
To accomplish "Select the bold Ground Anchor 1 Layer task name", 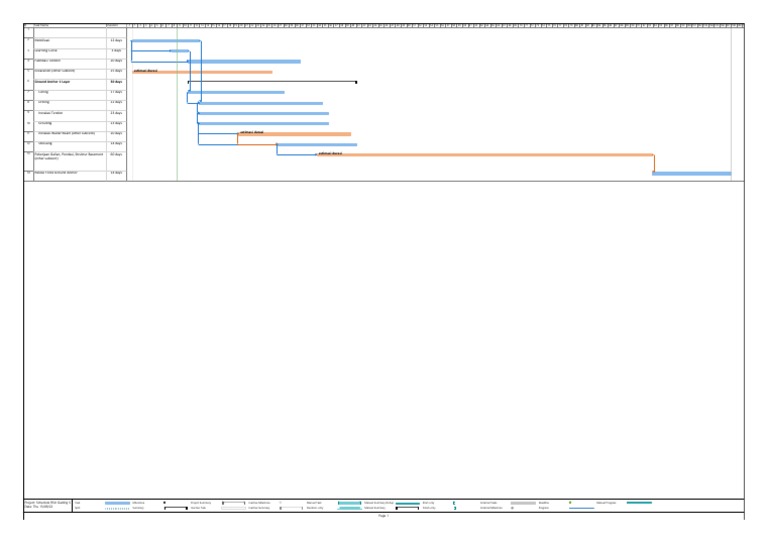I will pyautogui.click(x=52, y=82).
